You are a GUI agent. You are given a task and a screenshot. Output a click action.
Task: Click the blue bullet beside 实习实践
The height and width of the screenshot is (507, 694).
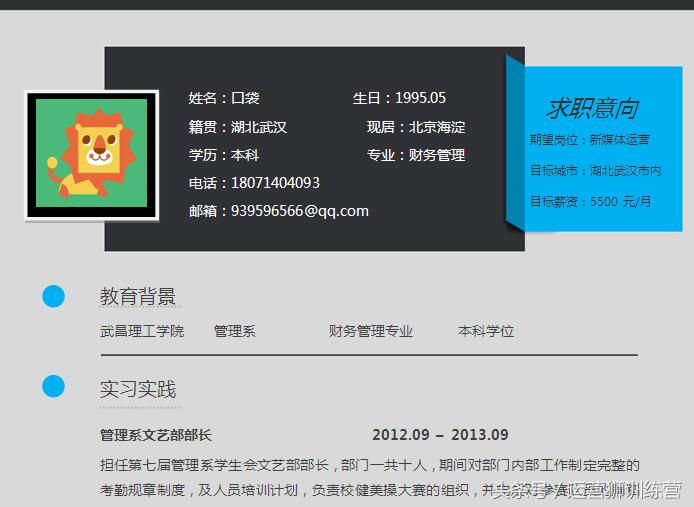pyautogui.click(x=54, y=386)
